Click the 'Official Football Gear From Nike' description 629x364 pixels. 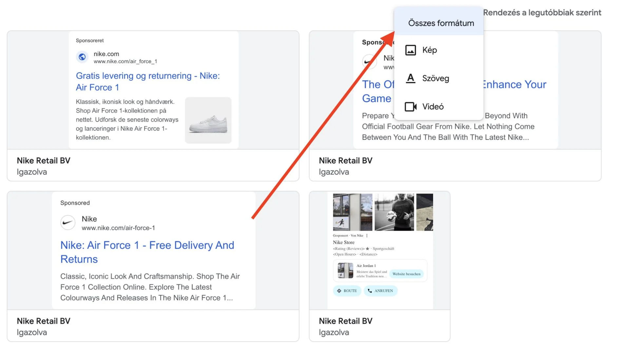click(x=448, y=126)
